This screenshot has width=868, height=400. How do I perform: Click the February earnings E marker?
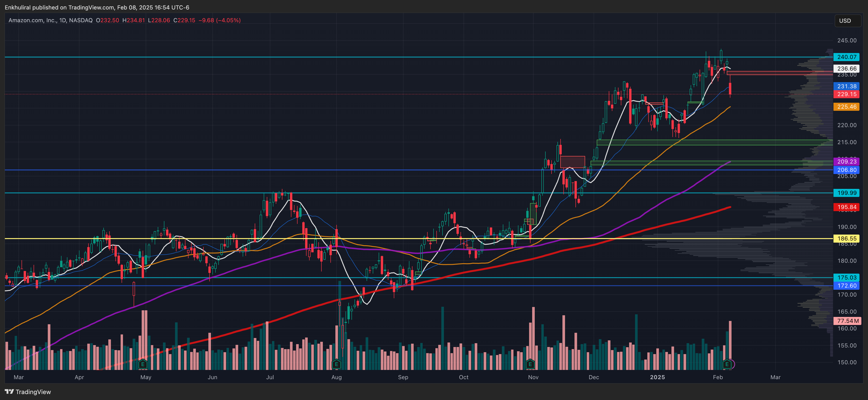pos(727,364)
